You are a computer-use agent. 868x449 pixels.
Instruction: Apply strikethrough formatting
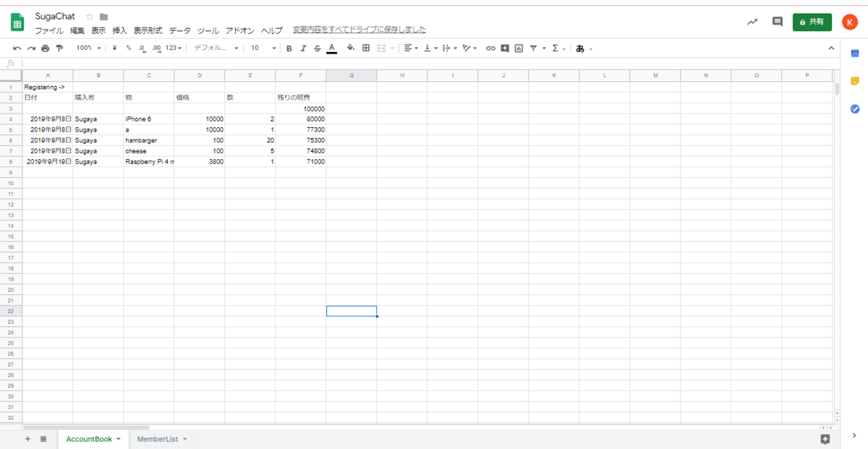pyautogui.click(x=317, y=48)
